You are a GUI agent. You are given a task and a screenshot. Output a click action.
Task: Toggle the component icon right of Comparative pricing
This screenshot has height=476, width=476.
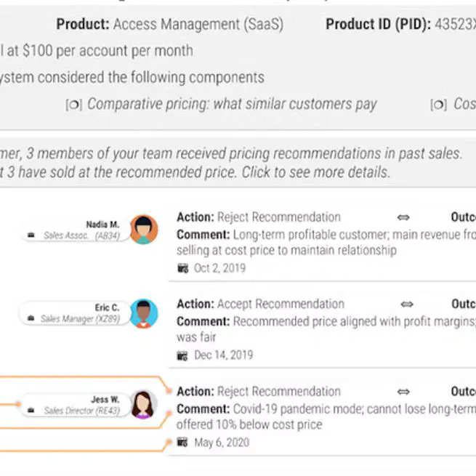438,105
